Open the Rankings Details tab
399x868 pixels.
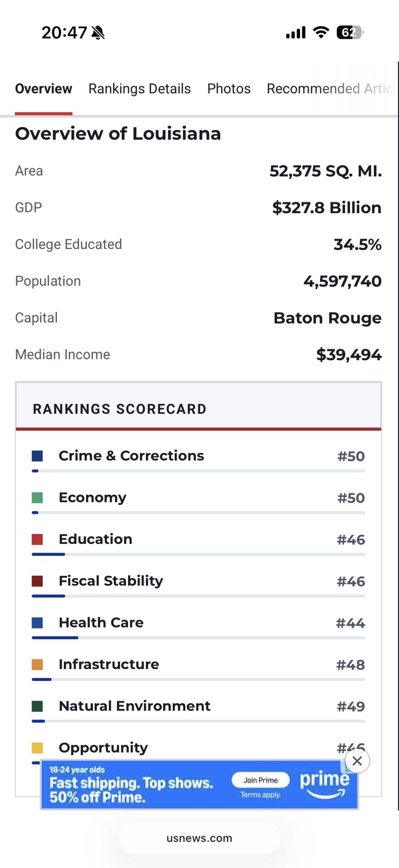tap(139, 89)
